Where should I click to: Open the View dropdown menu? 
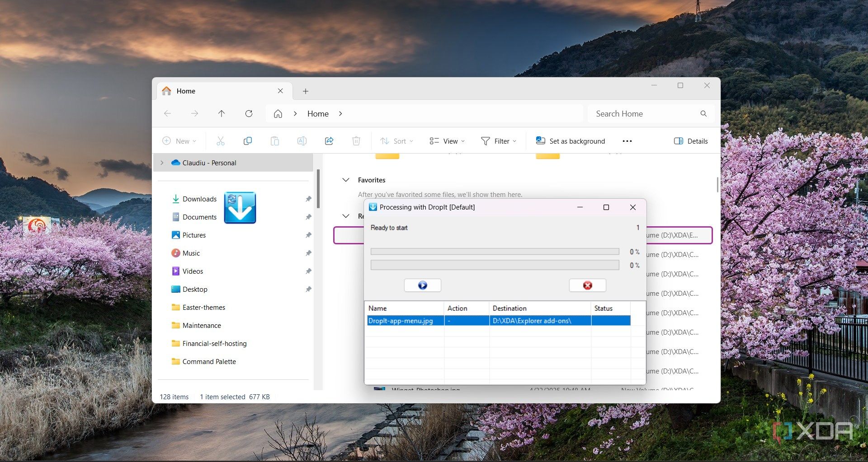(447, 141)
